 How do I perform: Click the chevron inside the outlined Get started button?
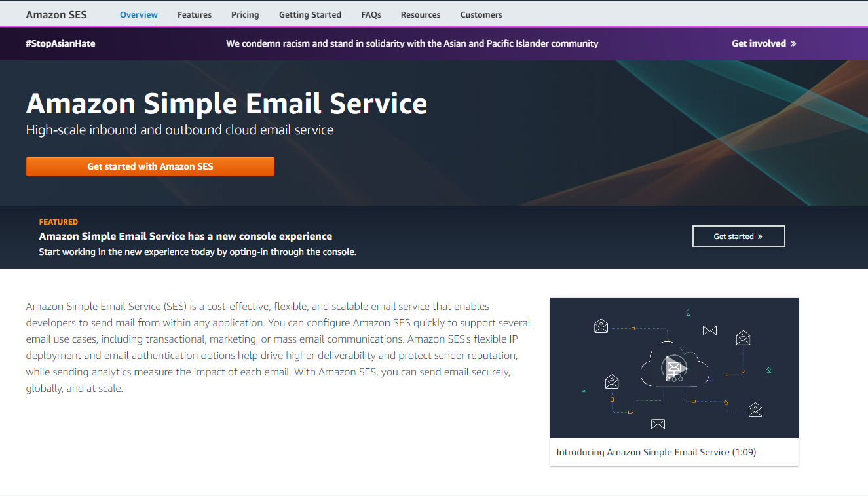(x=760, y=237)
